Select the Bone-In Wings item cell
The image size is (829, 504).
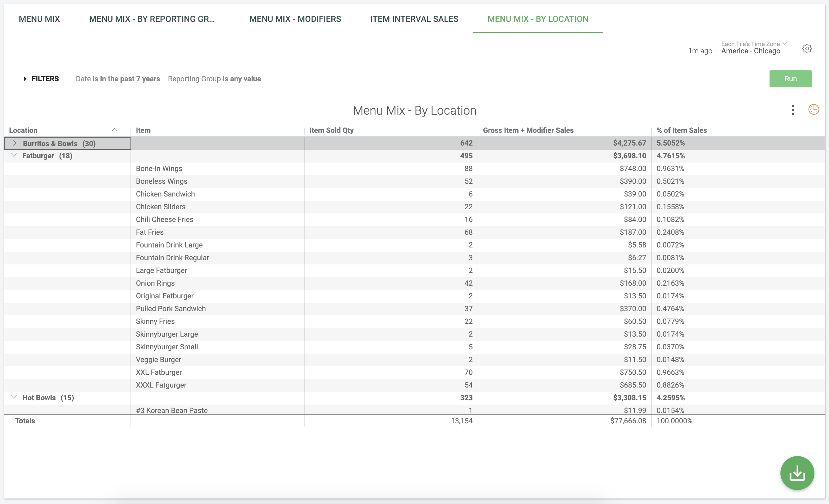(x=159, y=168)
